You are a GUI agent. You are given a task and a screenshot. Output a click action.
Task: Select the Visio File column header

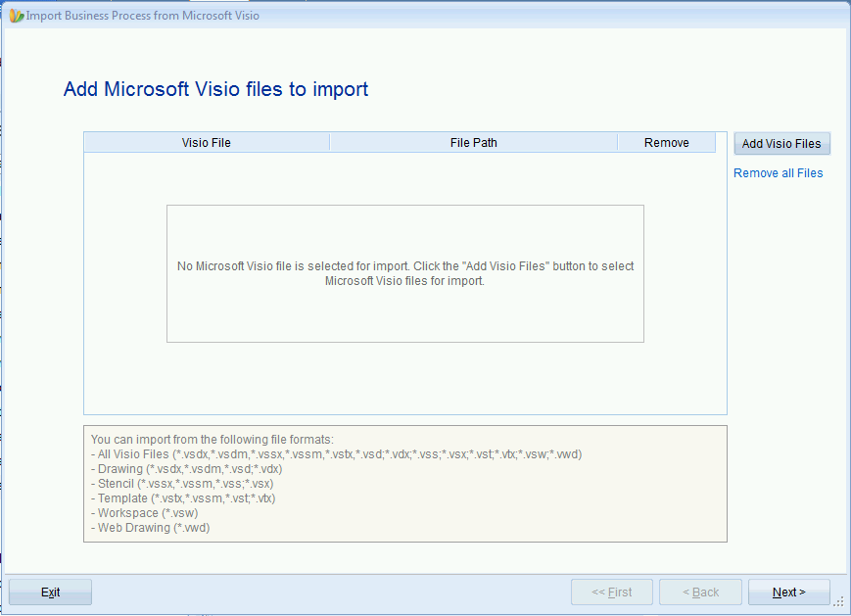(x=207, y=143)
